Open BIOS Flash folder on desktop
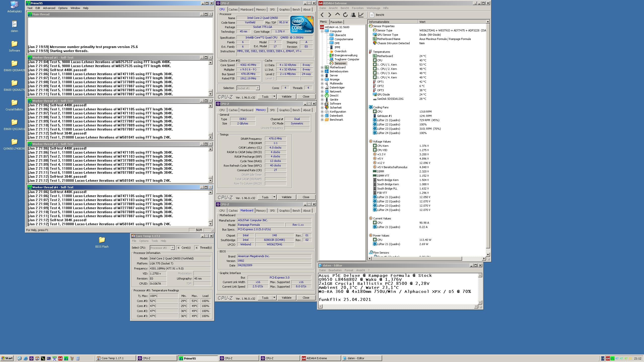The width and height of the screenshot is (644, 362). coord(102,242)
